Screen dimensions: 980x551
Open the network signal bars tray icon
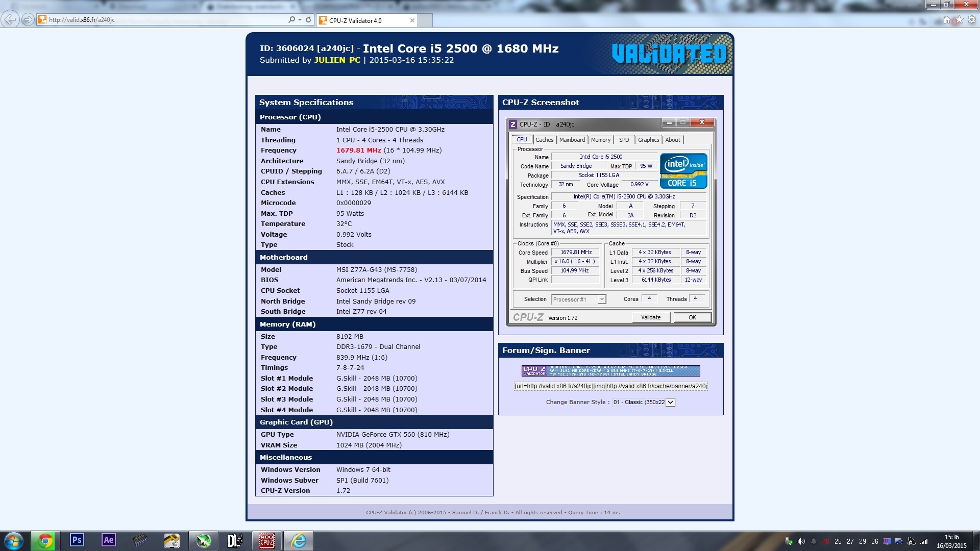pyautogui.click(x=923, y=541)
